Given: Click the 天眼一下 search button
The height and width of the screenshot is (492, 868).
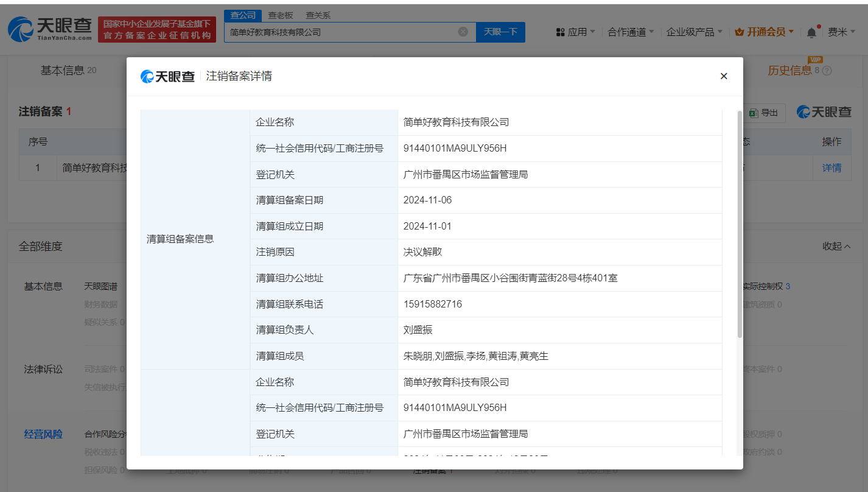Looking at the screenshot, I should pos(500,32).
